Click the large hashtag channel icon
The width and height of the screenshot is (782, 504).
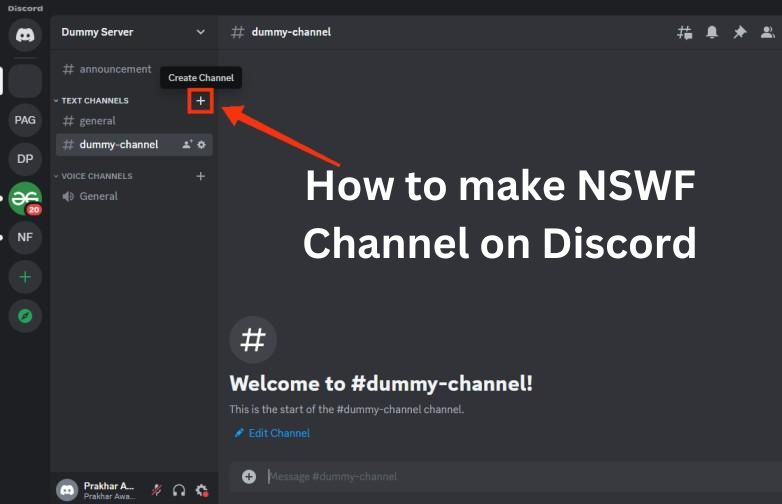253,340
